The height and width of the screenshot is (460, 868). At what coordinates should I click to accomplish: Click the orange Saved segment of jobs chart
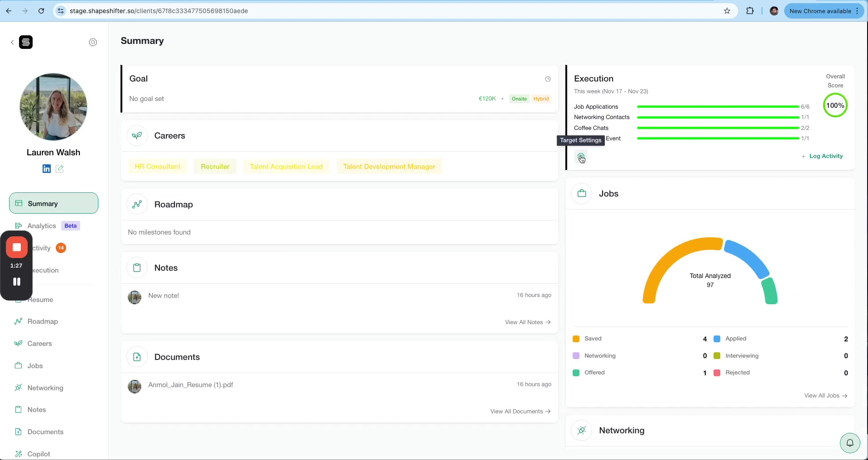click(666, 258)
